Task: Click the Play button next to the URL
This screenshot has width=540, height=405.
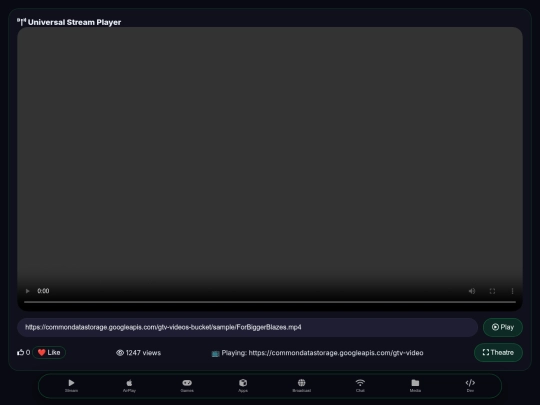Action: point(502,327)
